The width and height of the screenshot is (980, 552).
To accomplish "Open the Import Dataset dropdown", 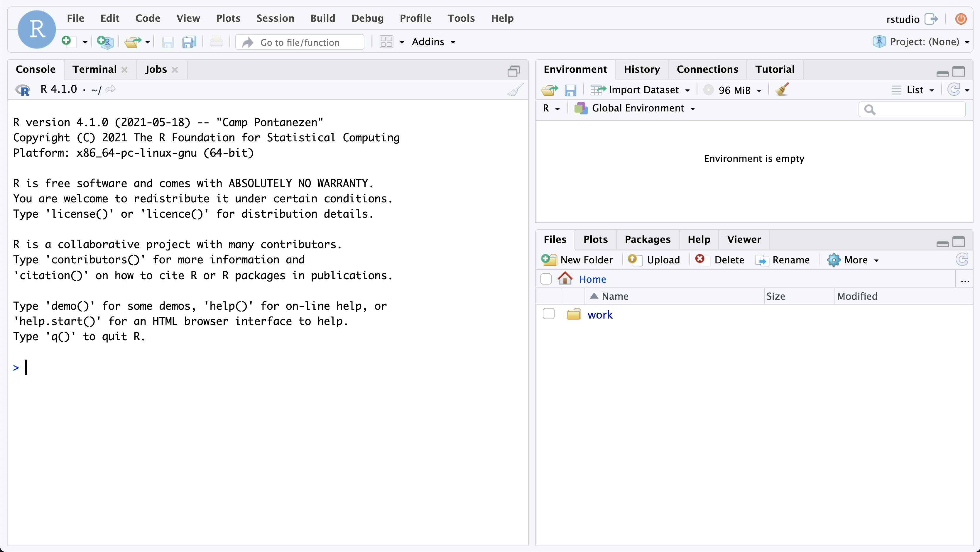I will tap(640, 90).
